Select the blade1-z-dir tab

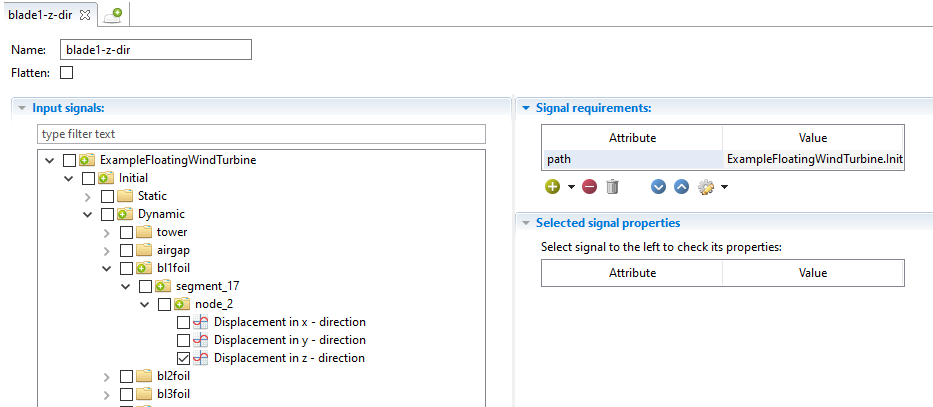tap(40, 14)
